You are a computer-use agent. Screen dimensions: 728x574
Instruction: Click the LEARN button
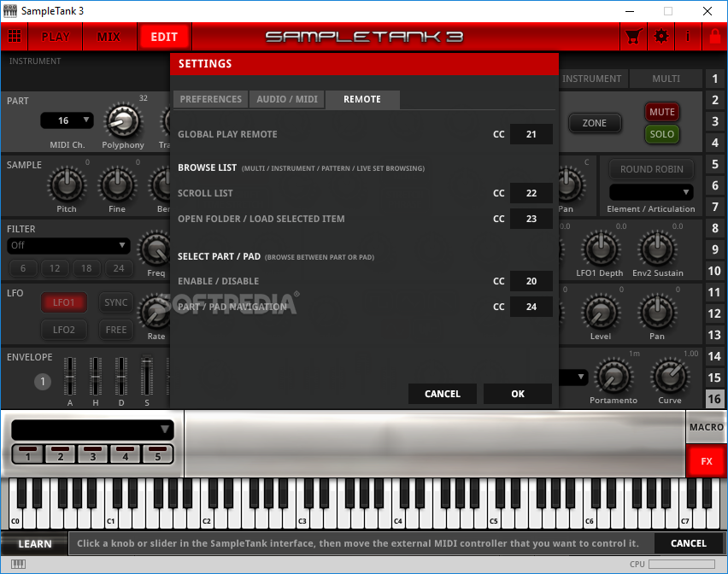coord(35,544)
